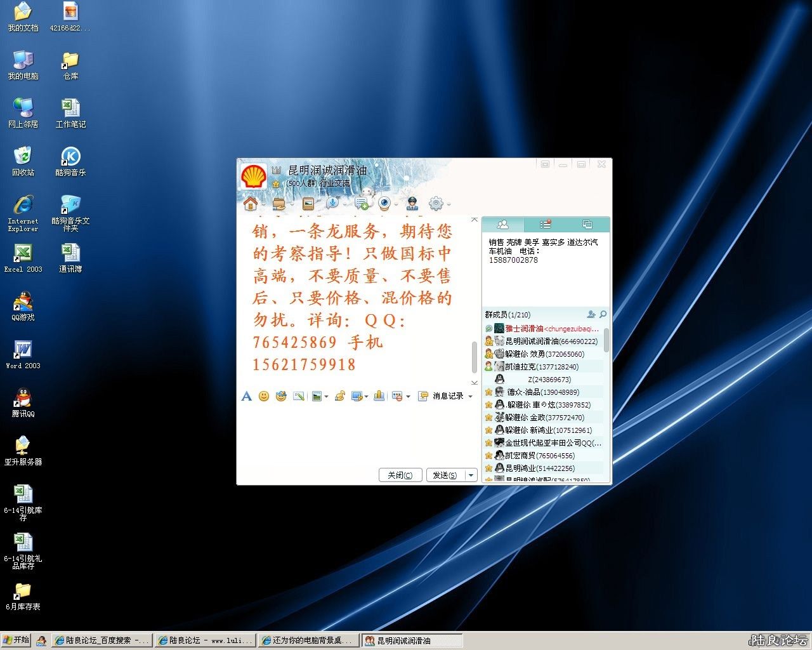Open the group settings gear icon
Viewport: 812px width, 650px height.
[436, 203]
